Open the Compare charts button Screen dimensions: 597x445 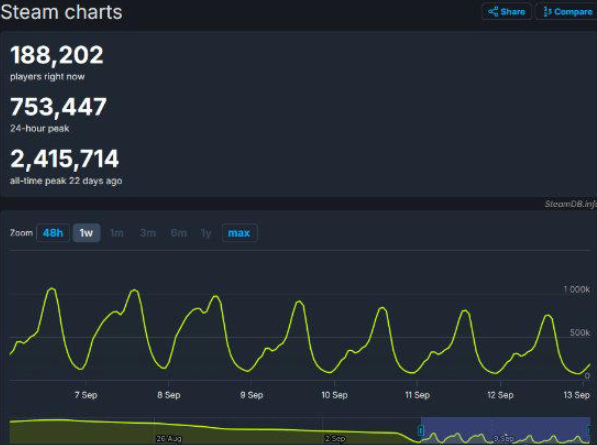567,12
